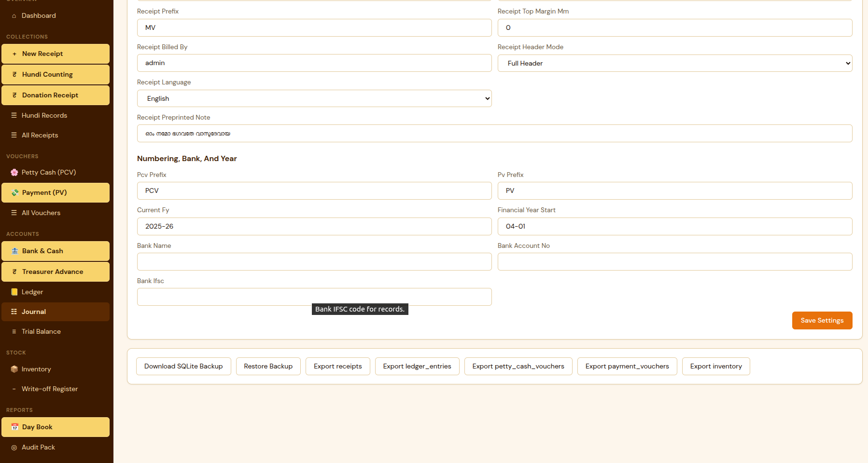This screenshot has width=868, height=463.
Task: Click the calendar icon beside Day Book
Action: pos(15,427)
